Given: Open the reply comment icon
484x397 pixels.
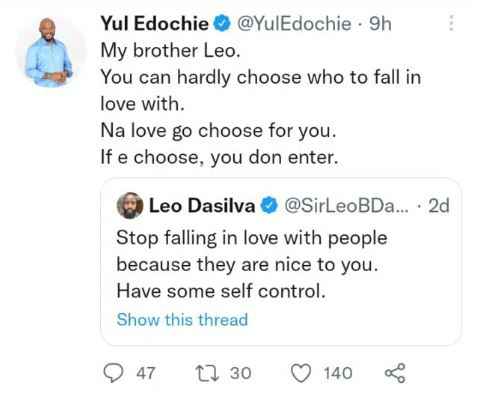Looking at the screenshot, I should [113, 373].
